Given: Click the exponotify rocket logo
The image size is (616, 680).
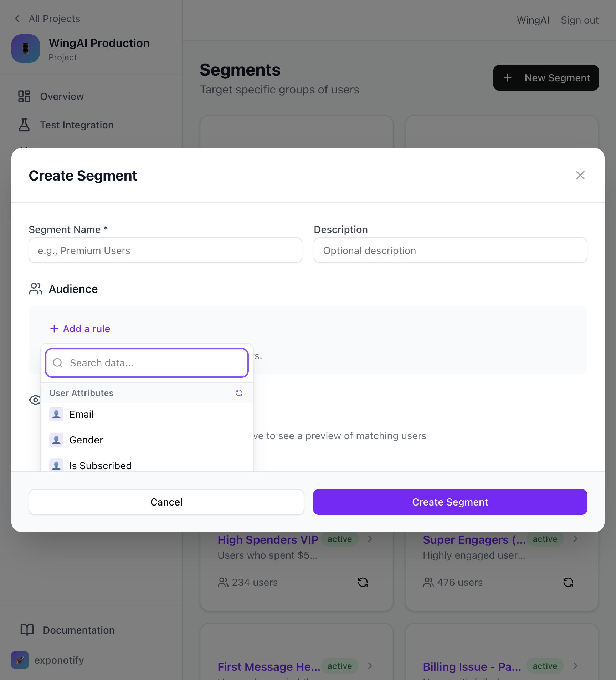Looking at the screenshot, I should click(20, 660).
